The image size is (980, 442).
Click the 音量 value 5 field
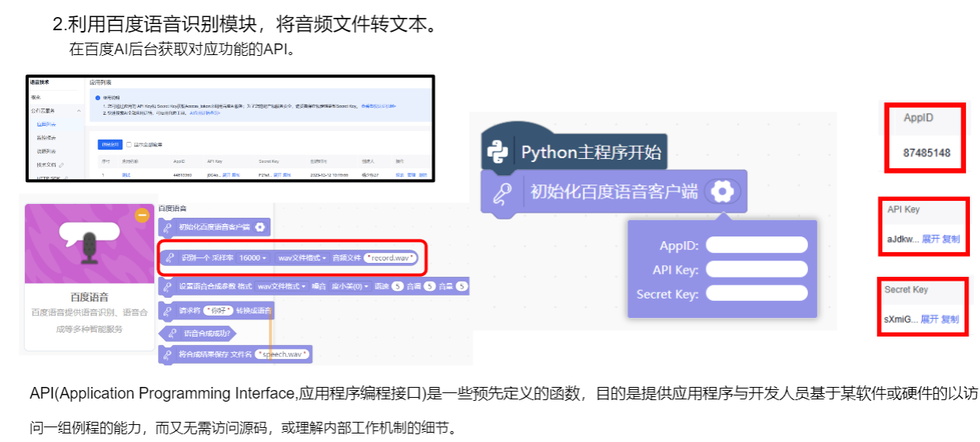click(462, 286)
